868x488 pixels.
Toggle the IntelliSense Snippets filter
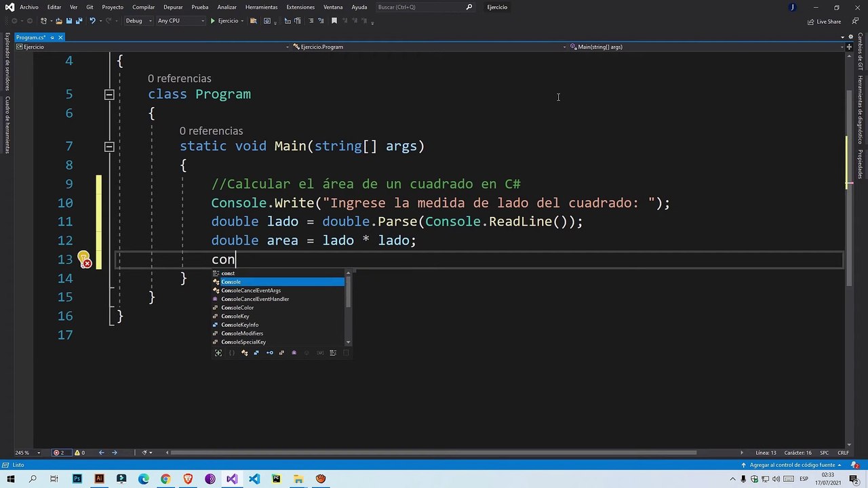click(345, 352)
